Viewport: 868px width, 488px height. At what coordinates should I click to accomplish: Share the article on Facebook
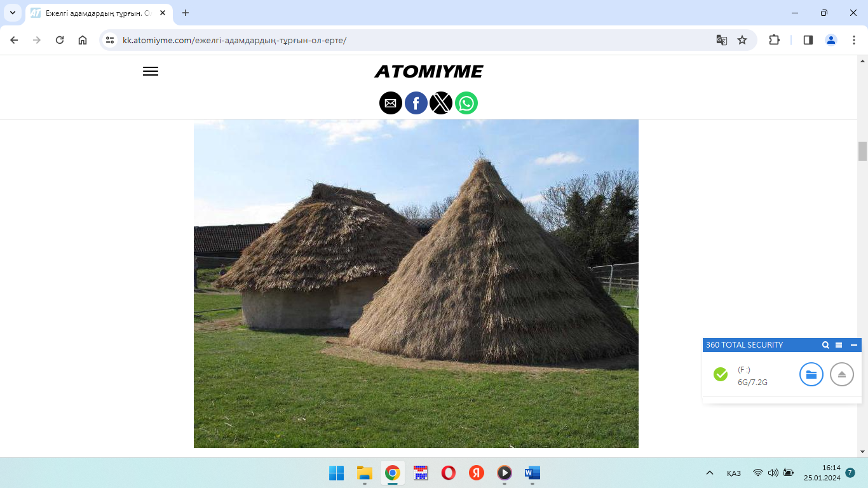416,103
